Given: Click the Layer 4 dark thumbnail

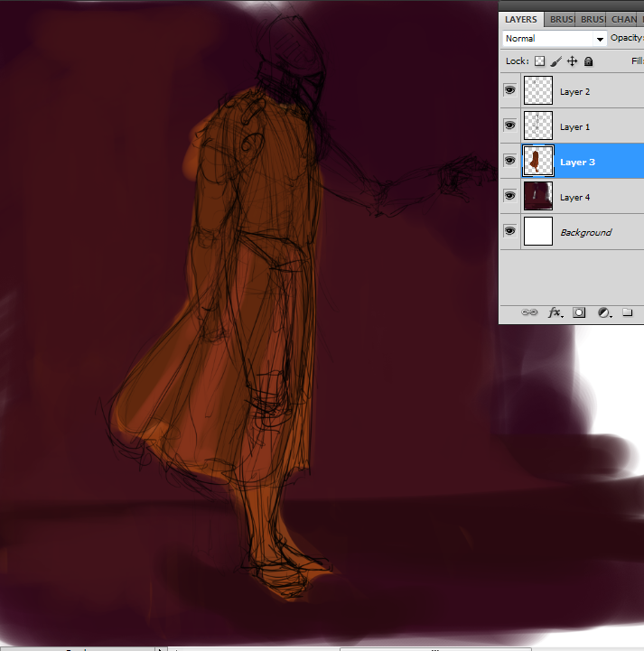Looking at the screenshot, I should [x=538, y=196].
